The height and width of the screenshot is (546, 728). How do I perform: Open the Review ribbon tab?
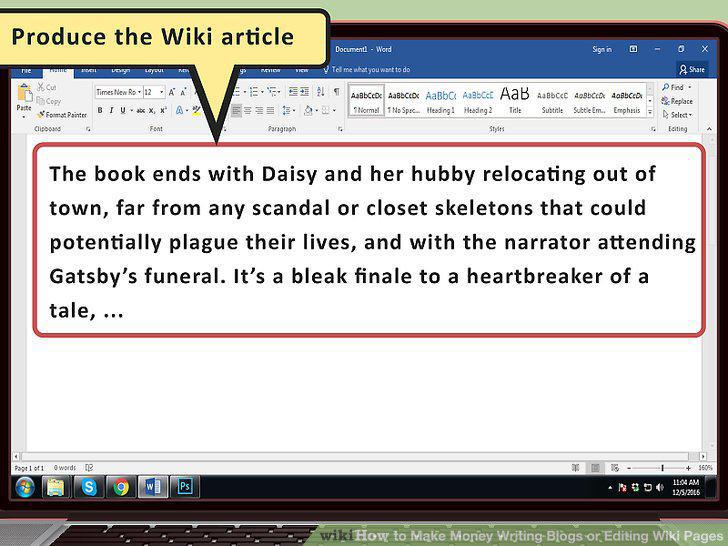[270, 70]
